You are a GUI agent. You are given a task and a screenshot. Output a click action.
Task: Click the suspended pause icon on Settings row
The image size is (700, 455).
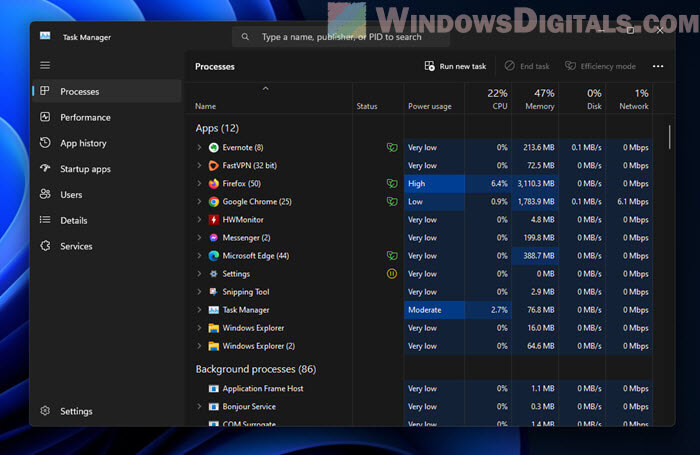click(392, 274)
